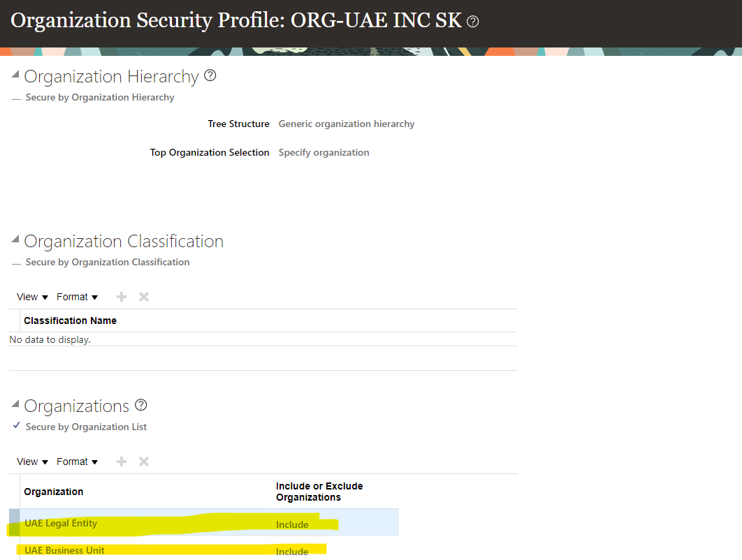Click Classification Name column header
Screen dimensions: 742x560
click(x=70, y=320)
